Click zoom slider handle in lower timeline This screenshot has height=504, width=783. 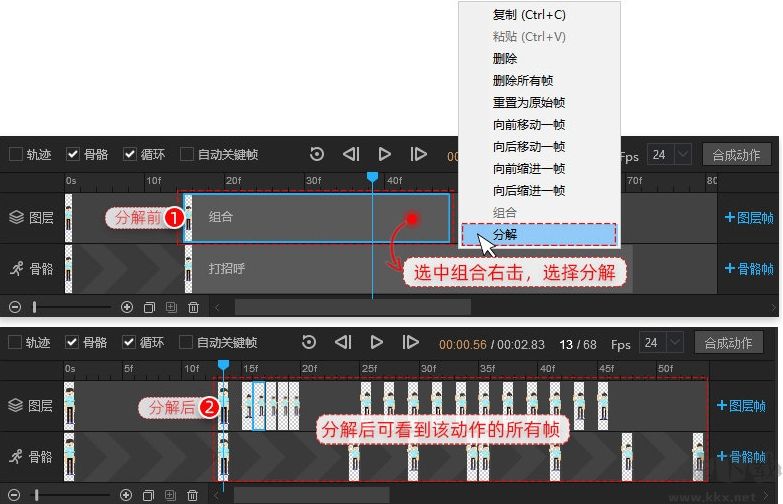pos(36,495)
